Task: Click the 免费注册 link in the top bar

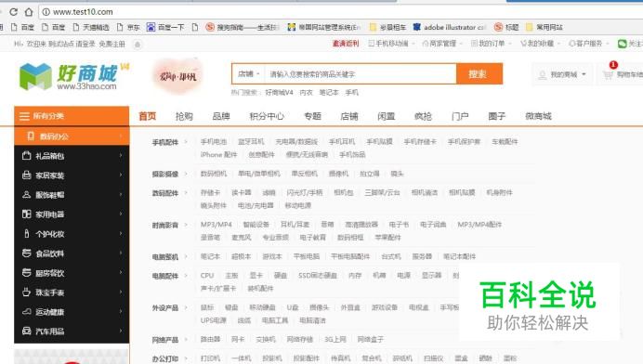Action: [112, 44]
